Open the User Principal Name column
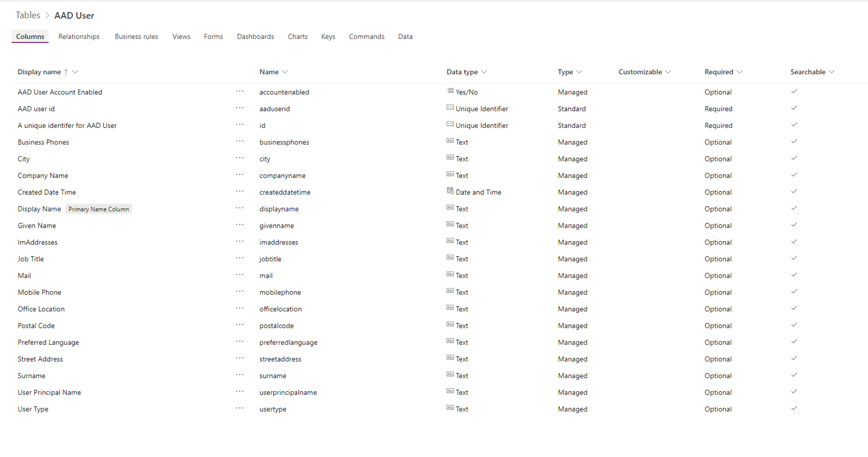The height and width of the screenshot is (457, 868). (49, 392)
